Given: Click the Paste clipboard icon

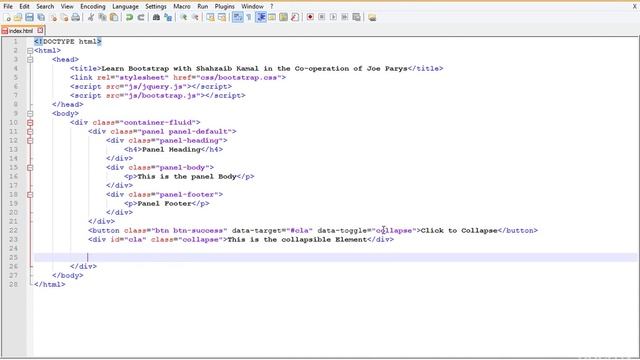Looking at the screenshot, I should pos(114,17).
